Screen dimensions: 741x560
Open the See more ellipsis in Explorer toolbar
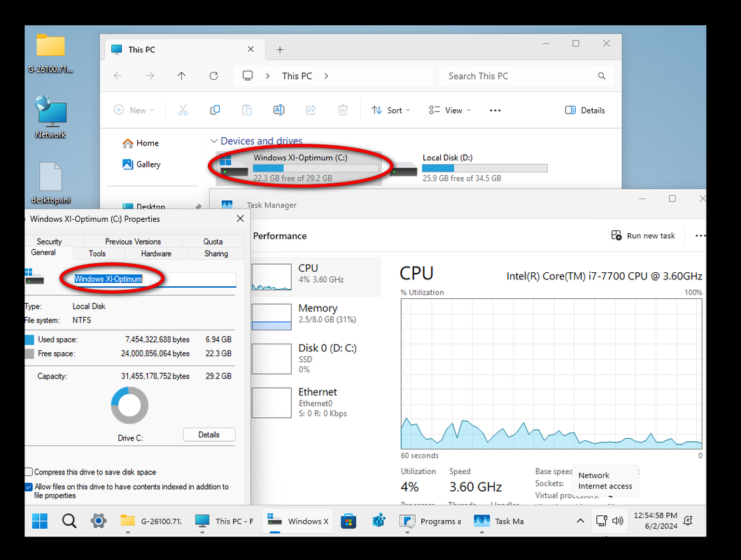(495, 110)
